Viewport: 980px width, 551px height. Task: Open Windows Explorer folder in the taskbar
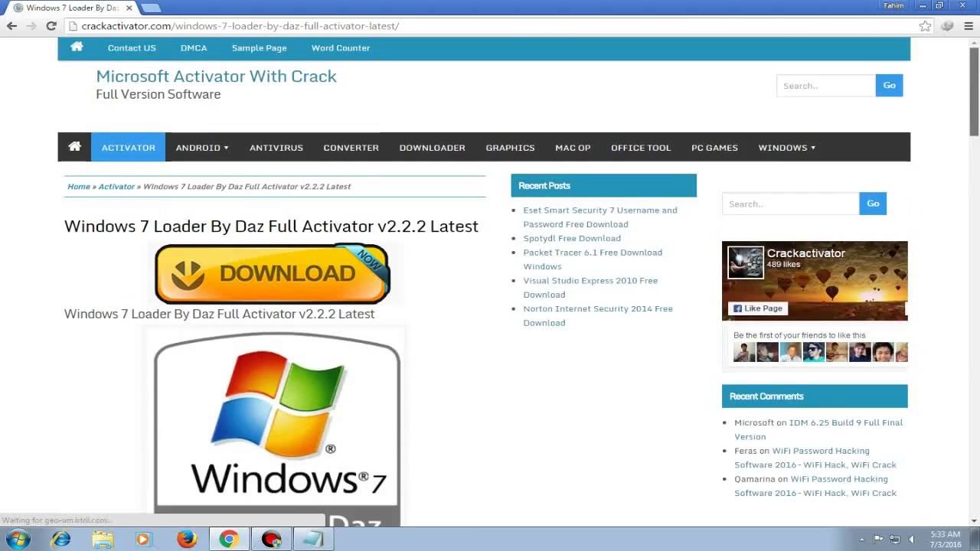pyautogui.click(x=102, y=539)
